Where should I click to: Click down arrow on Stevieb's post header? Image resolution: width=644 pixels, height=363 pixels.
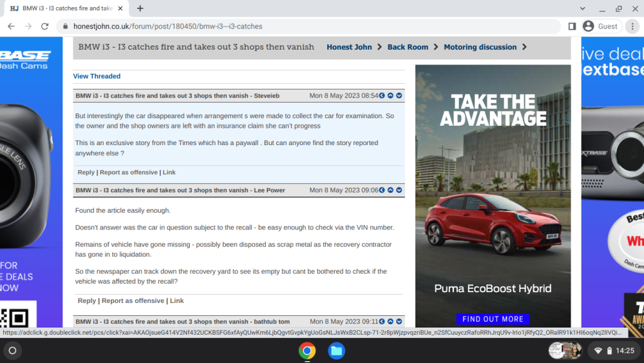tap(399, 95)
